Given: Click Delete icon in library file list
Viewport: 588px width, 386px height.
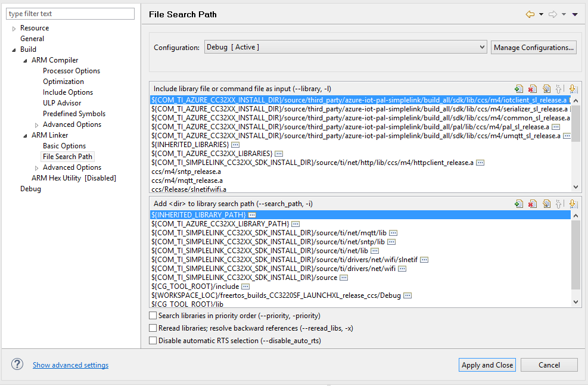Looking at the screenshot, I should tap(533, 89).
